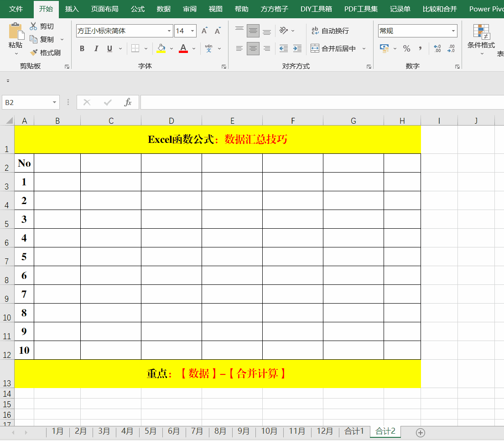Screen dimensions: 504x441
Task: Click the Paste clipboard icon
Action: (x=16, y=31)
